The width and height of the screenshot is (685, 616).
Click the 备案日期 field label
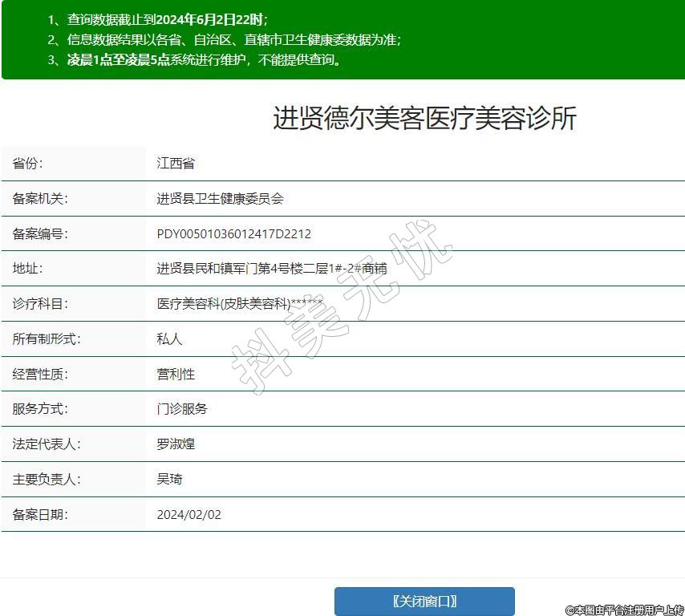tap(40, 514)
